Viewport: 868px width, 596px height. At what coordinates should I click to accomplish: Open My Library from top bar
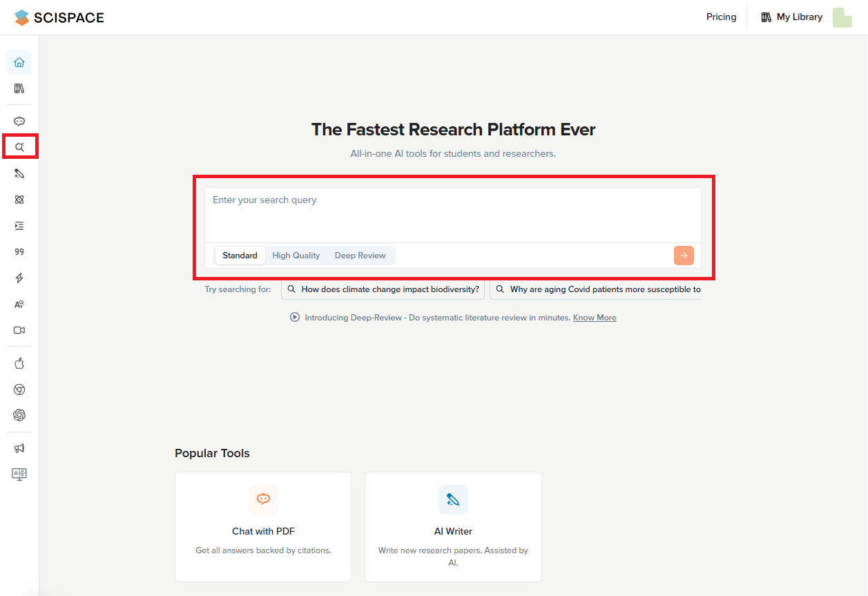tap(792, 17)
